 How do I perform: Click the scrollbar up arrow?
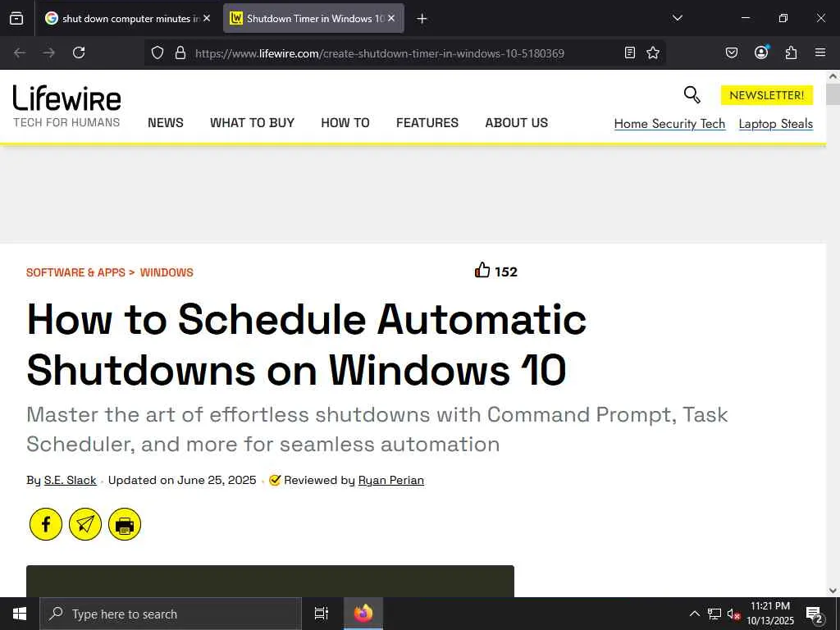[833, 76]
